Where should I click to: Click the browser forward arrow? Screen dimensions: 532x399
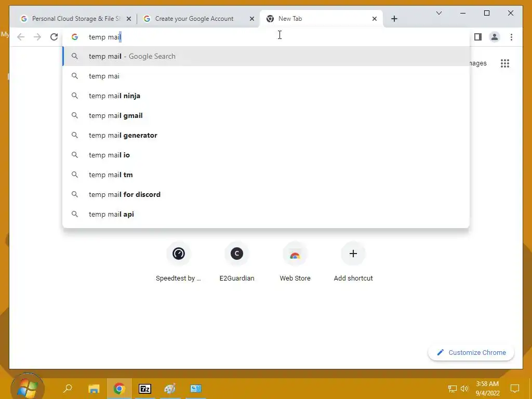(37, 37)
